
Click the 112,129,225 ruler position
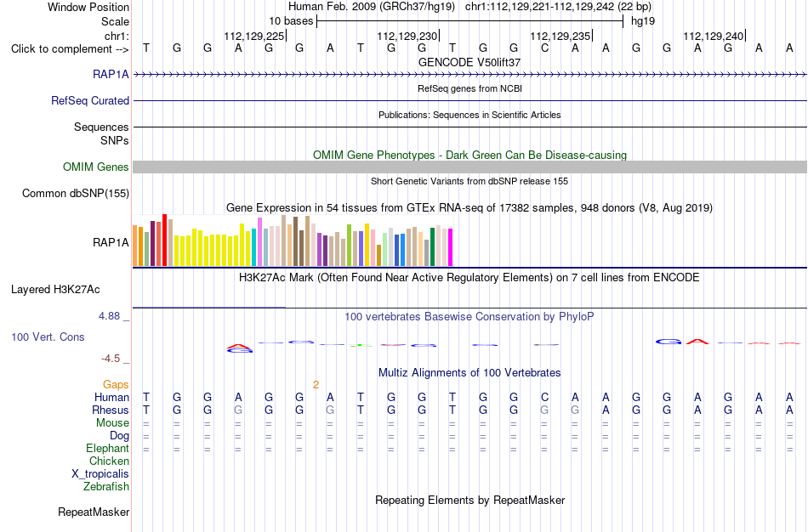pos(254,36)
